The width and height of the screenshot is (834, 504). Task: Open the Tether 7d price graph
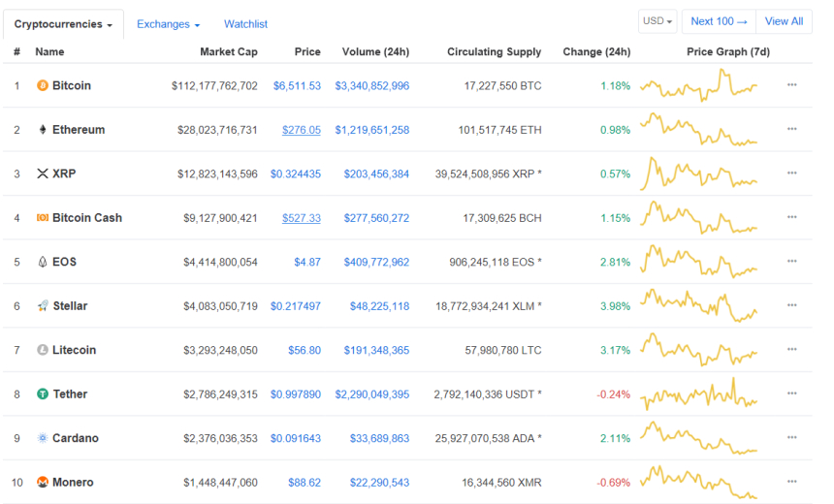click(698, 394)
